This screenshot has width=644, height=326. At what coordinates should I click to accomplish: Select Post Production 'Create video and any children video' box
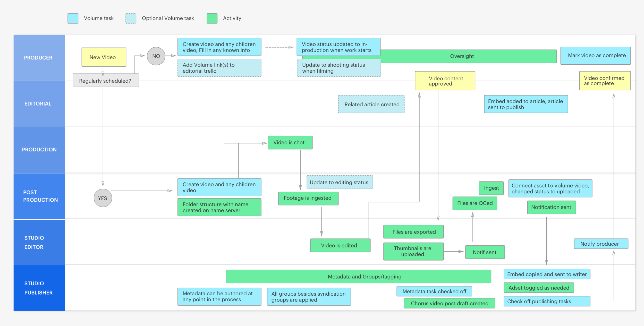pyautogui.click(x=219, y=187)
